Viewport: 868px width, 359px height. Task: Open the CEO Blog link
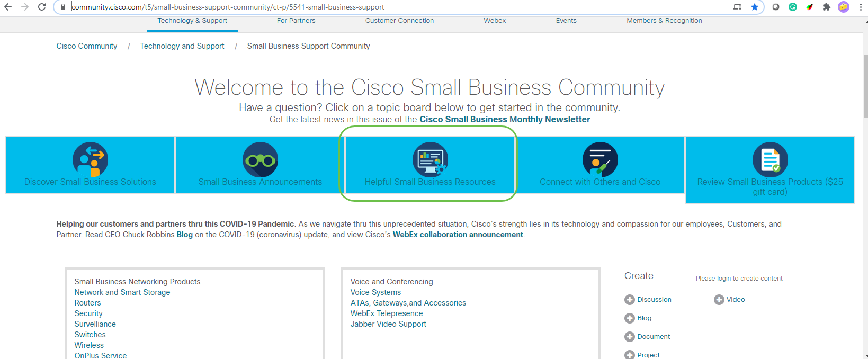coord(185,235)
